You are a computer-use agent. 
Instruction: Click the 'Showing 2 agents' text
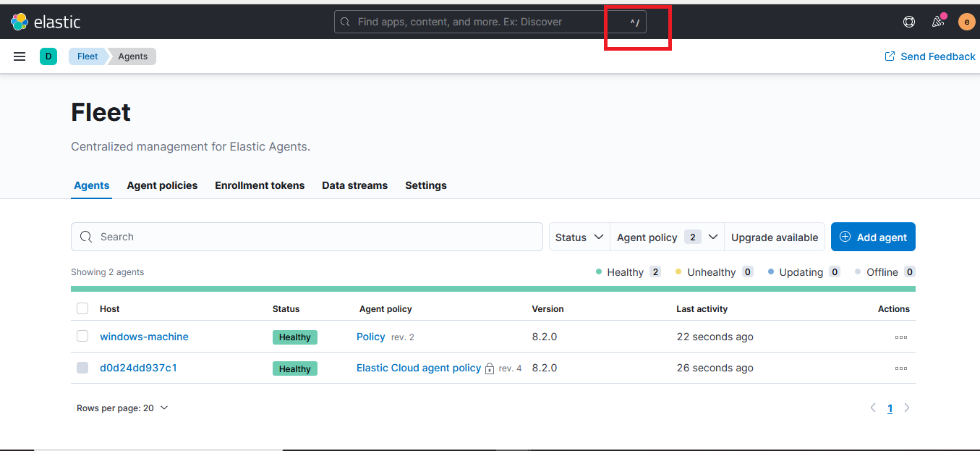click(x=107, y=272)
